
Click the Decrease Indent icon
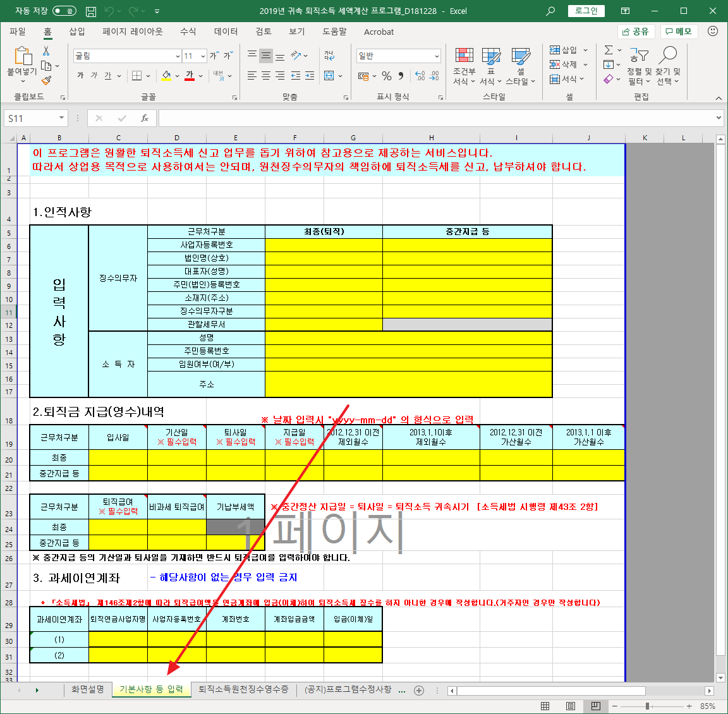click(x=296, y=76)
